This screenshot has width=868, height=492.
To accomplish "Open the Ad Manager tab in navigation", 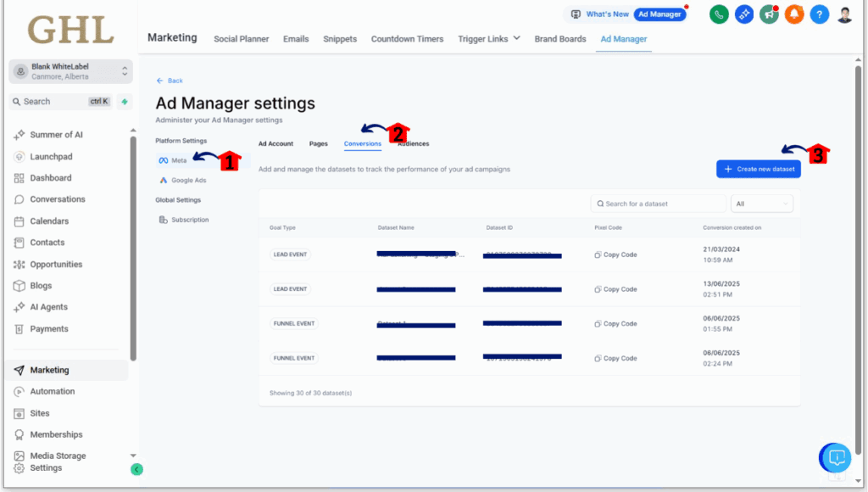I will 624,39.
